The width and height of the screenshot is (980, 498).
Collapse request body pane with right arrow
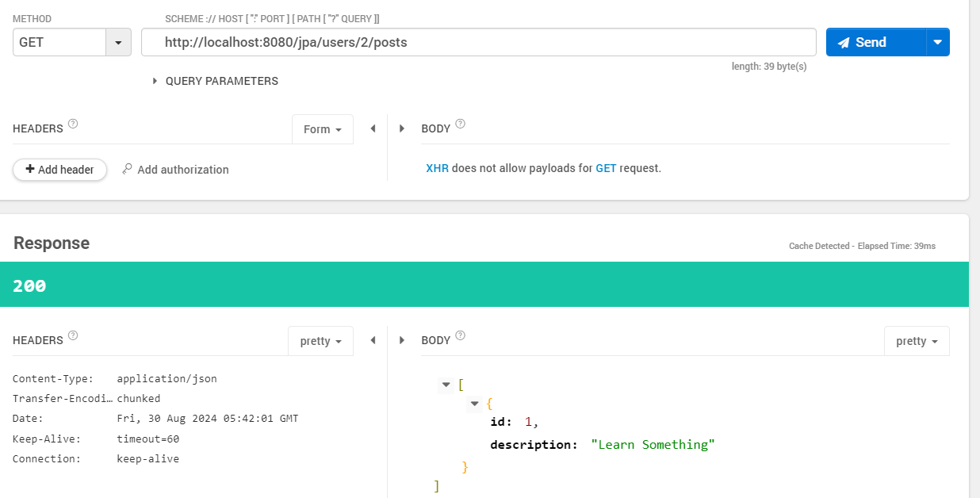coord(402,128)
